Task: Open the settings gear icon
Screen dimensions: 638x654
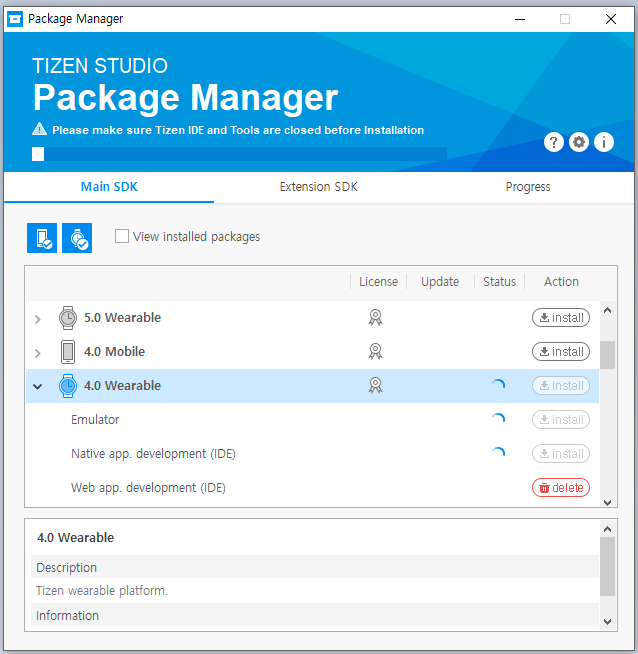Action: click(579, 142)
